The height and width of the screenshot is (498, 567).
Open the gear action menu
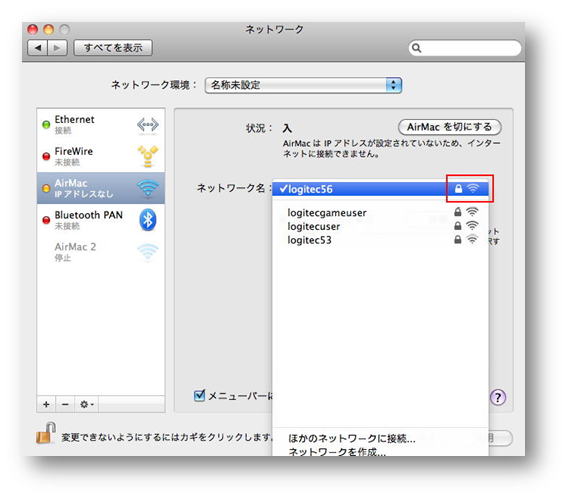pos(86,404)
